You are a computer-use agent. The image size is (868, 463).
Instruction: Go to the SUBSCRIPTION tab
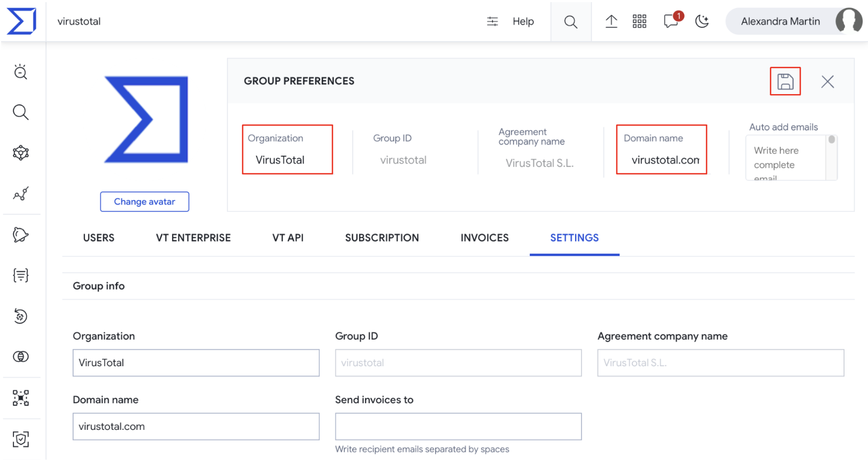coord(382,238)
